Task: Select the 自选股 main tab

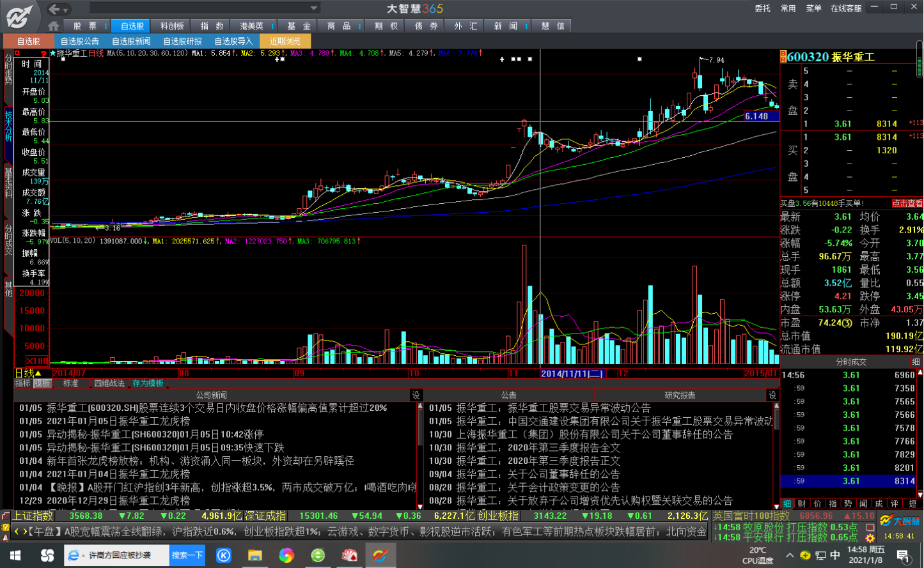Action: [x=132, y=26]
